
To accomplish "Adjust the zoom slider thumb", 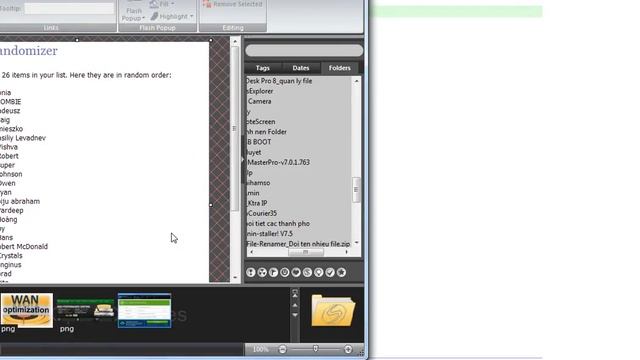I will pyautogui.click(x=315, y=349).
